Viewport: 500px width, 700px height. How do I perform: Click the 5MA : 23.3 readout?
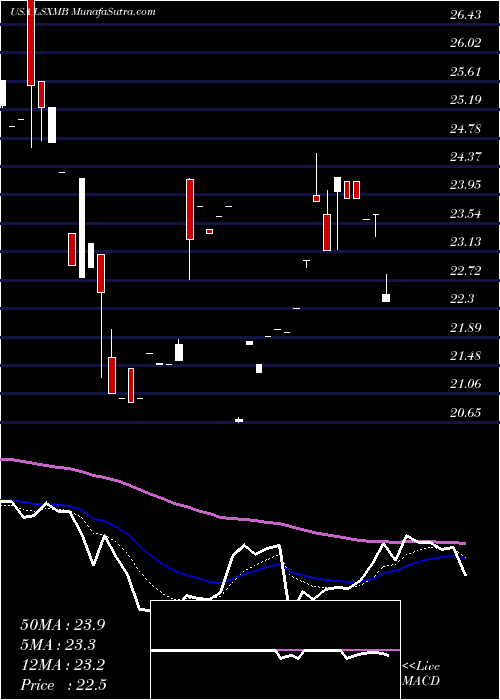[x=58, y=645]
